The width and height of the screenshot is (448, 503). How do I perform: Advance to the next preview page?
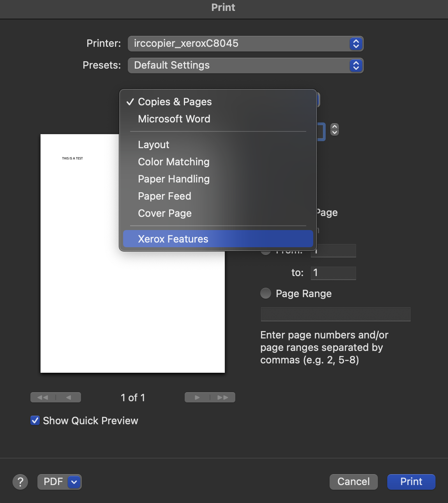(x=197, y=397)
